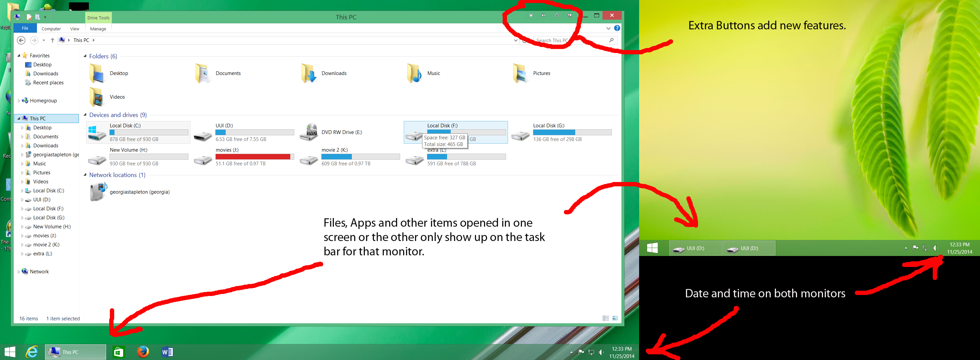Open the View ribbon tab

[x=75, y=29]
